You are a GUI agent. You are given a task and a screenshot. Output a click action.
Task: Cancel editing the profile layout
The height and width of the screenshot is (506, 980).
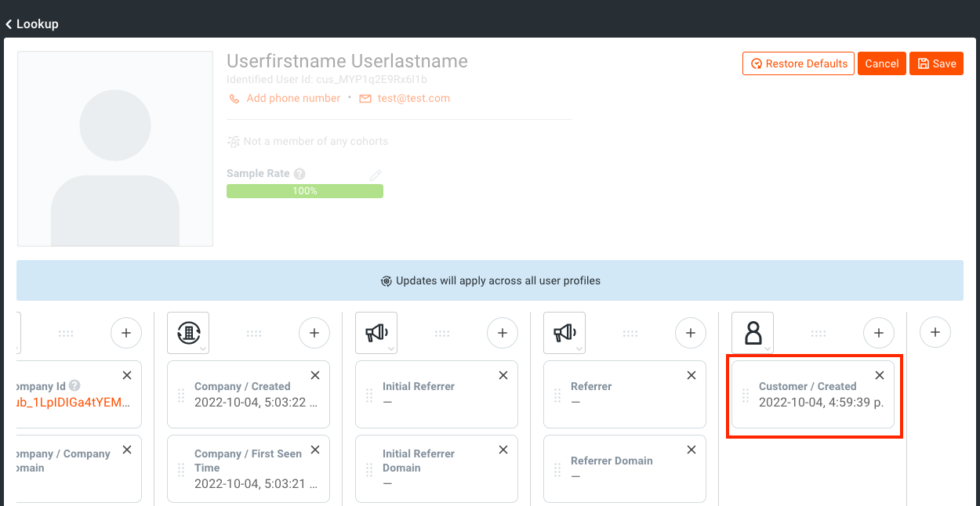881,63
